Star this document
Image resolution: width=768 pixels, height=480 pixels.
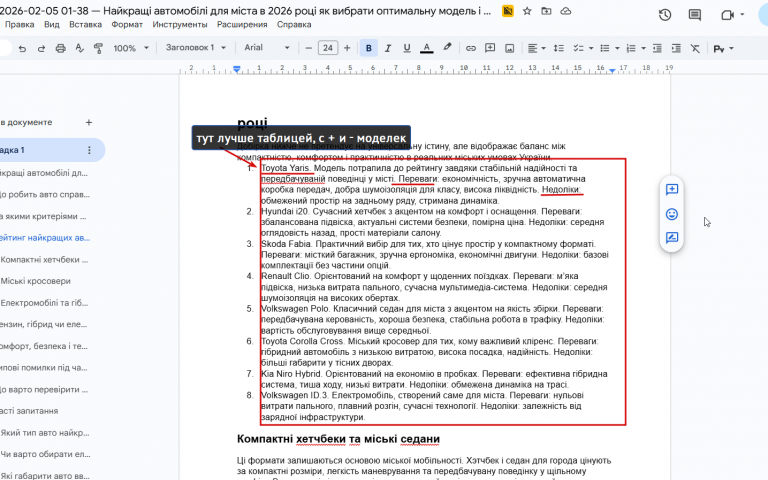coord(527,11)
